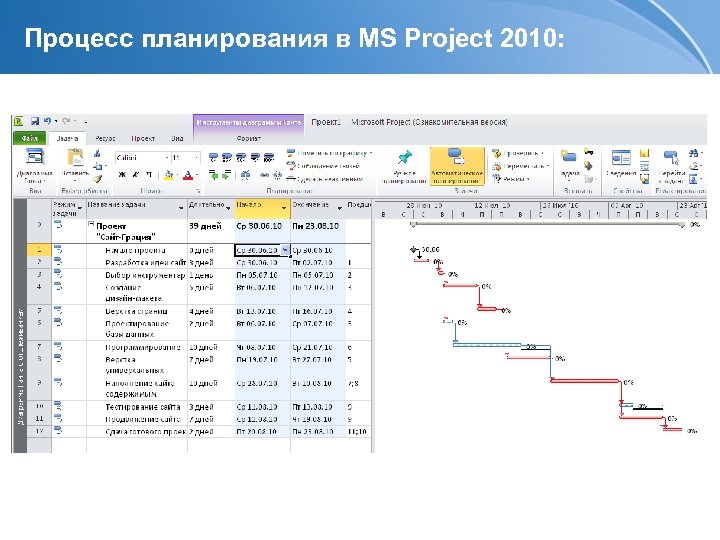Click the "Продвижение сайта" task name
The height and width of the screenshot is (540, 720).
pyautogui.click(x=143, y=419)
